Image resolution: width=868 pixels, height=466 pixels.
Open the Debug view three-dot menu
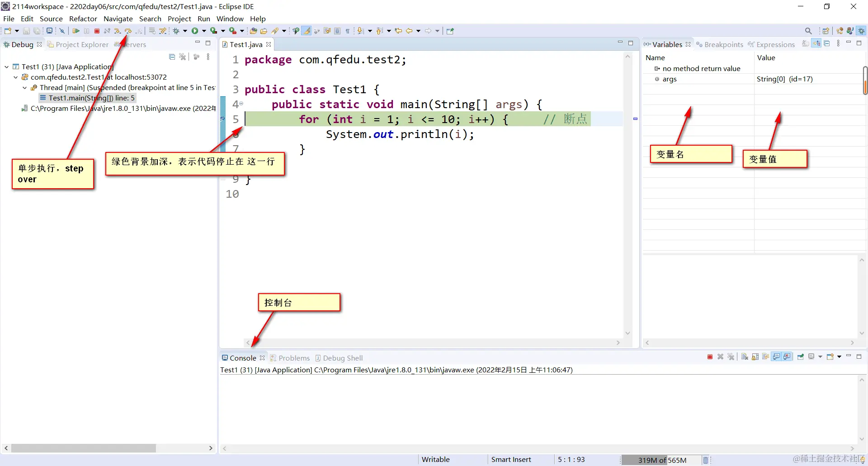point(208,57)
